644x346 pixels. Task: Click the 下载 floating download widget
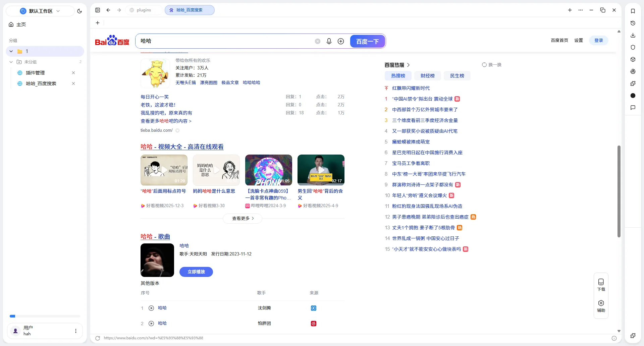click(x=601, y=285)
